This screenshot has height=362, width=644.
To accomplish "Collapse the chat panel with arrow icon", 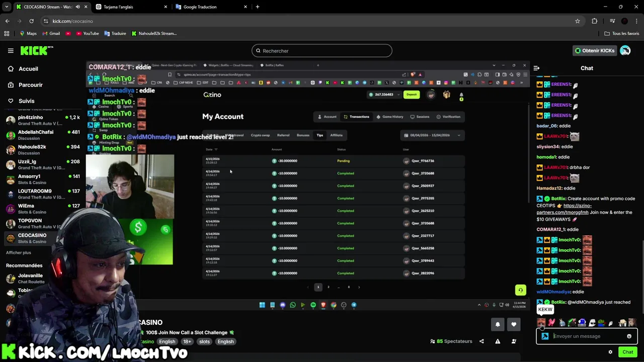I will click(536, 68).
